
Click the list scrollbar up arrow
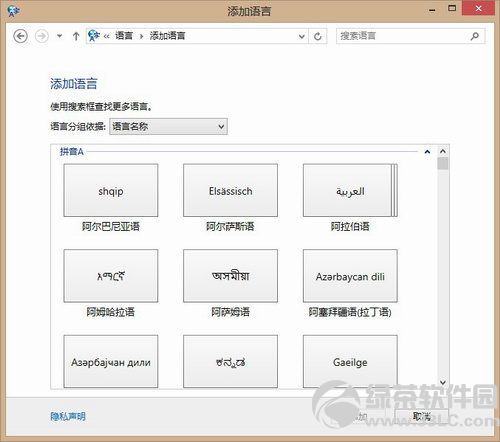coord(443,151)
